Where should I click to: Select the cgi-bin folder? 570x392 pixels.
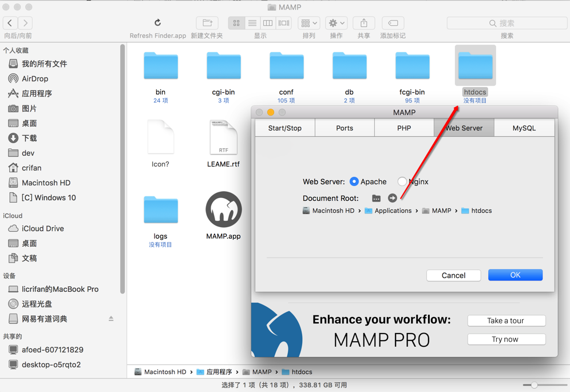tap(224, 66)
